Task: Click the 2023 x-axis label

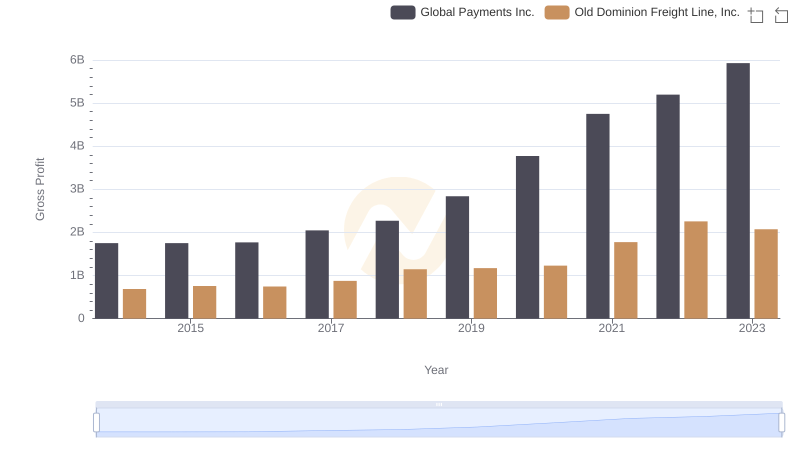Action: point(752,328)
